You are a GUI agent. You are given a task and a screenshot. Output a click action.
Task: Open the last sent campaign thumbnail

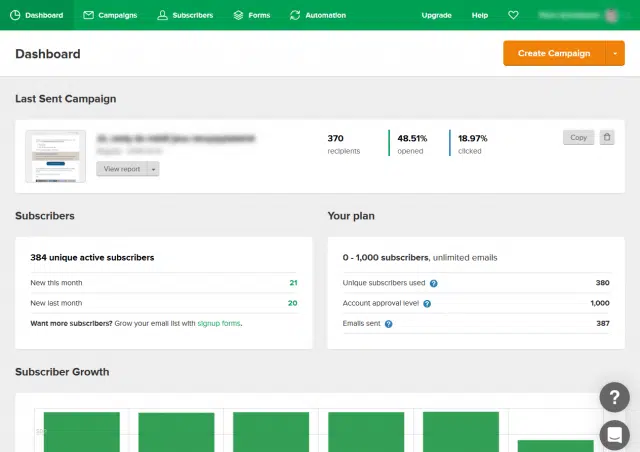coord(56,156)
